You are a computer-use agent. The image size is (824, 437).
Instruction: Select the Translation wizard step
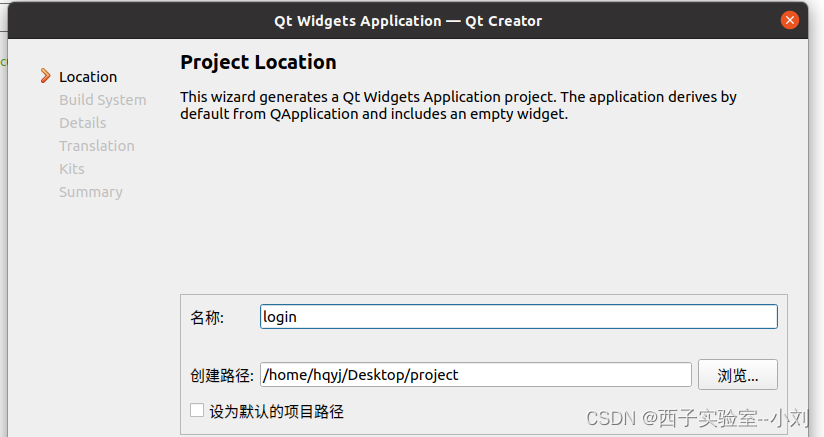pyautogui.click(x=97, y=146)
